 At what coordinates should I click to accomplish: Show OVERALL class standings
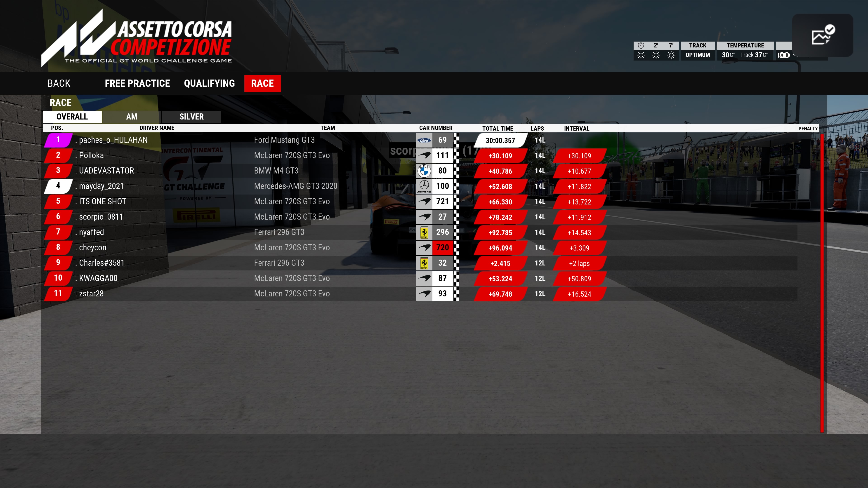point(72,117)
